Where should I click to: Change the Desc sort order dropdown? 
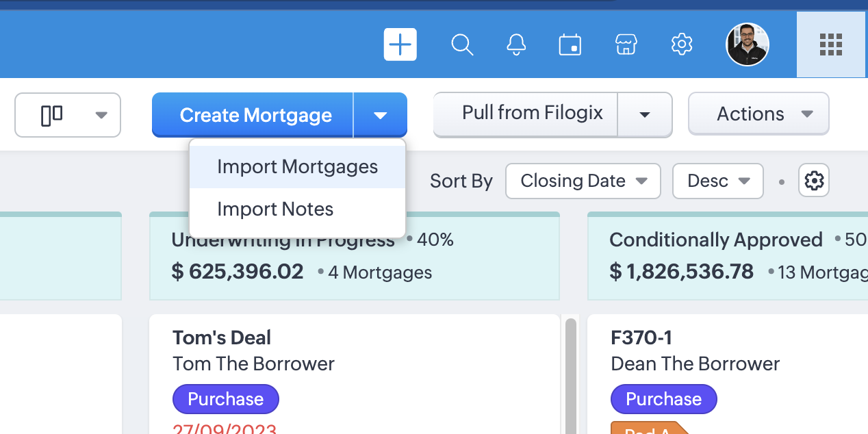pos(717,181)
